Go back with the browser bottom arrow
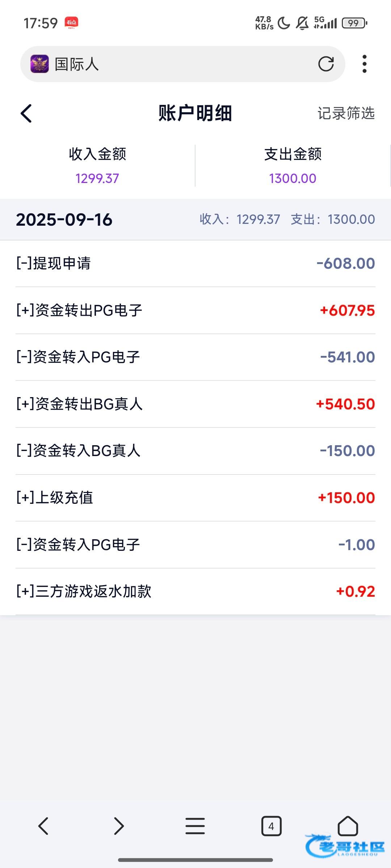The width and height of the screenshot is (391, 868). [x=43, y=826]
